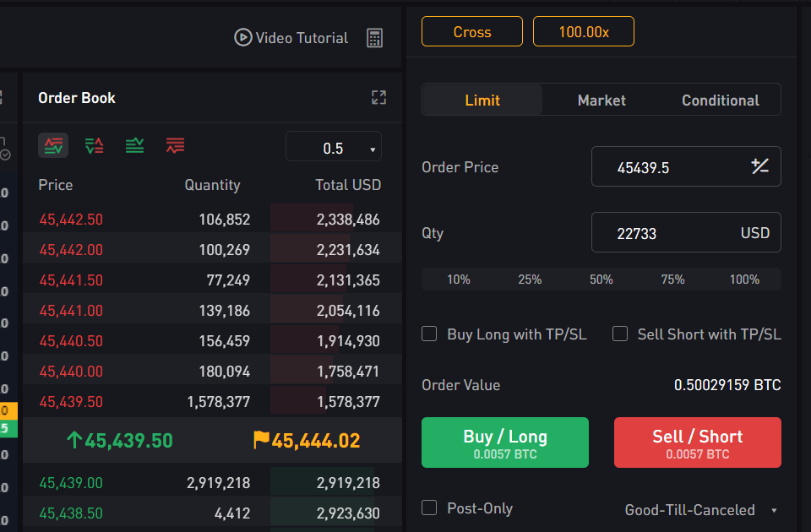Image resolution: width=811 pixels, height=532 pixels.
Task: Select the second red-green order book layout icon
Action: coord(94,146)
